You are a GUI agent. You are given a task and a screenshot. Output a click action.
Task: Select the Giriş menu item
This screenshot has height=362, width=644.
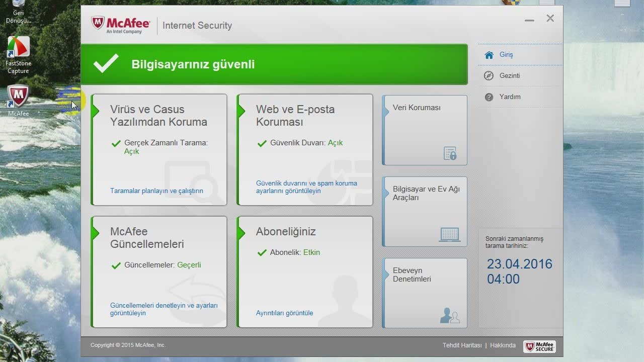click(520, 55)
